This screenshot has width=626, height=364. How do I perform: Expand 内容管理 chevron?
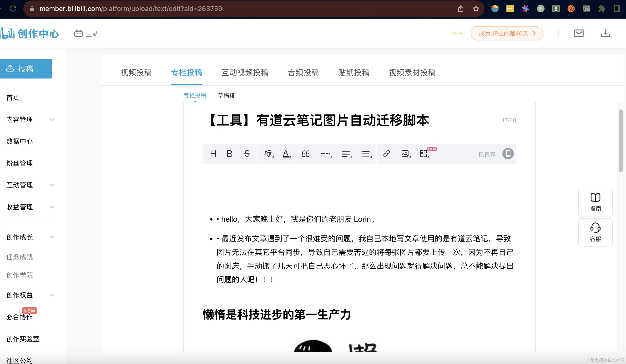click(x=52, y=119)
